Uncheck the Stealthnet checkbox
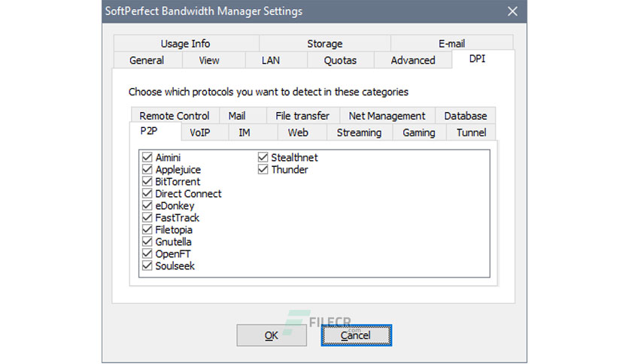This screenshot has height=364, width=629. pos(263,157)
